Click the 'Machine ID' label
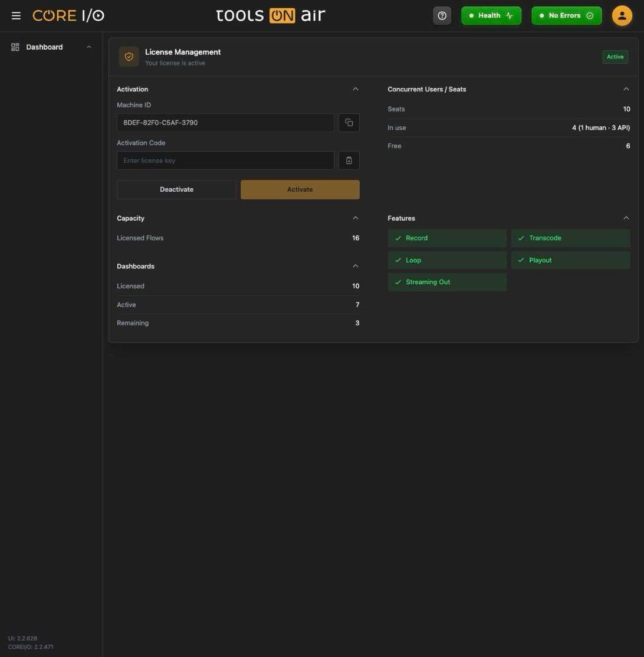 [134, 105]
